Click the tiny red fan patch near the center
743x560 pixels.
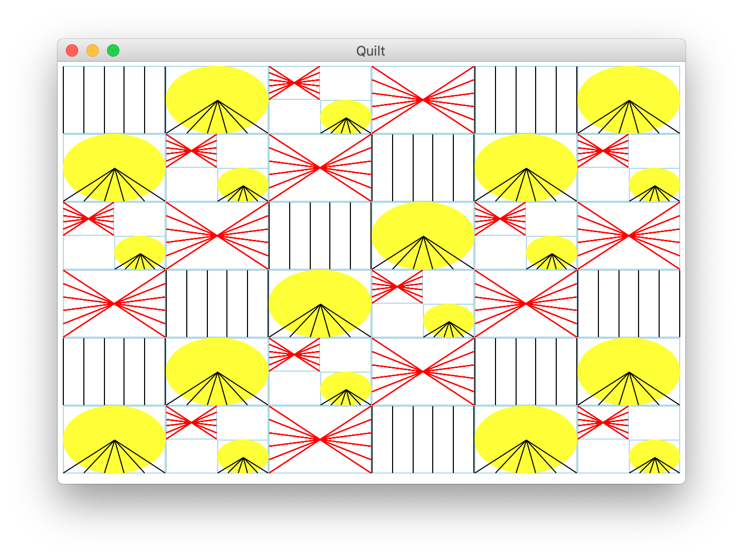tap(397, 286)
